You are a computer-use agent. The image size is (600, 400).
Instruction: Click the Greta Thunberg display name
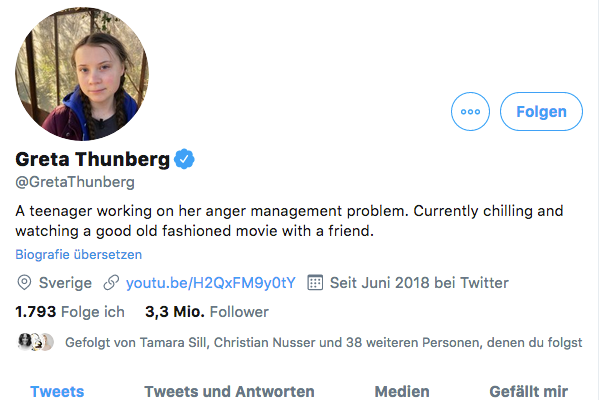tap(92, 159)
